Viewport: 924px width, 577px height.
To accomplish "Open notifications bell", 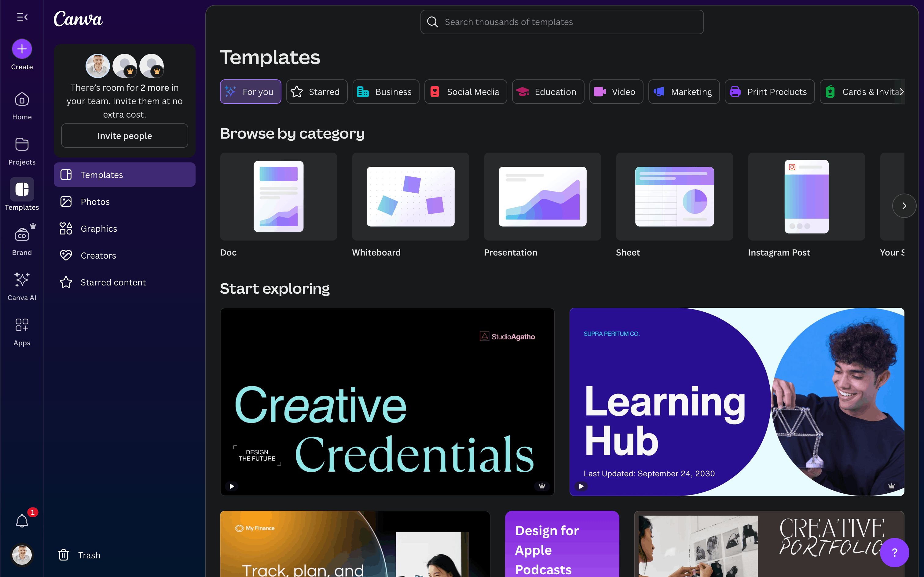I will click(x=22, y=521).
